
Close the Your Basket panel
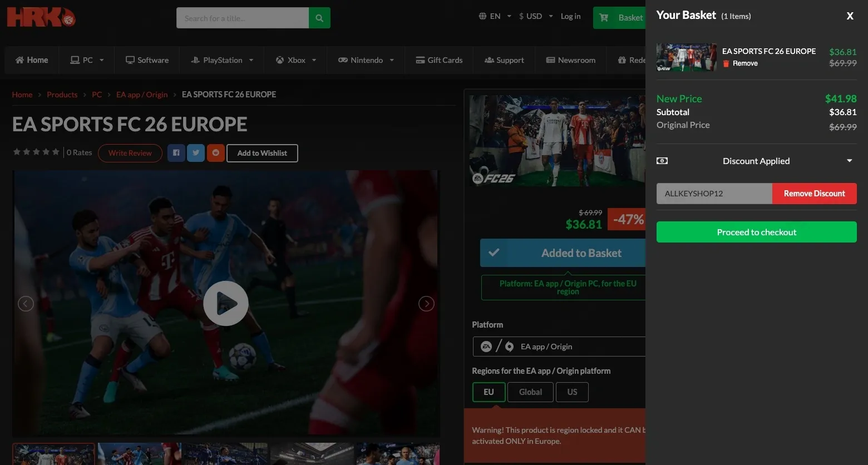(850, 16)
